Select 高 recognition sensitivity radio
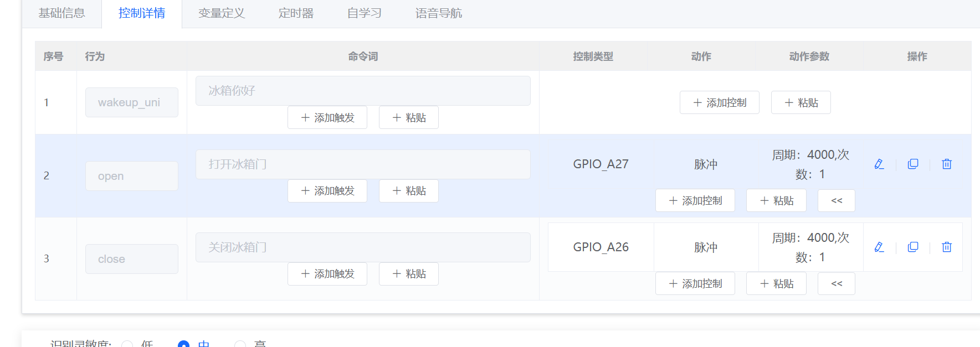Screen dimensions: 980x347 [240, 344]
